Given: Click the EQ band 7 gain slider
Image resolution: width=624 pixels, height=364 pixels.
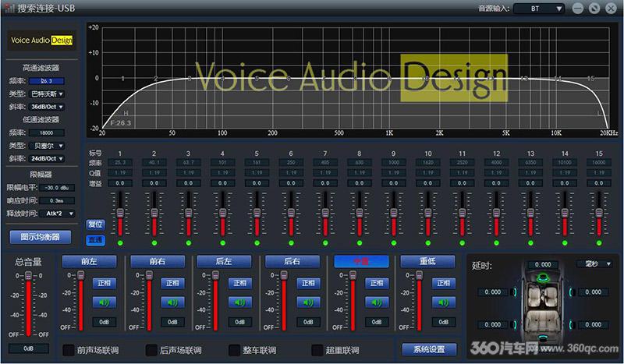Looking at the screenshot, I should [x=325, y=213].
